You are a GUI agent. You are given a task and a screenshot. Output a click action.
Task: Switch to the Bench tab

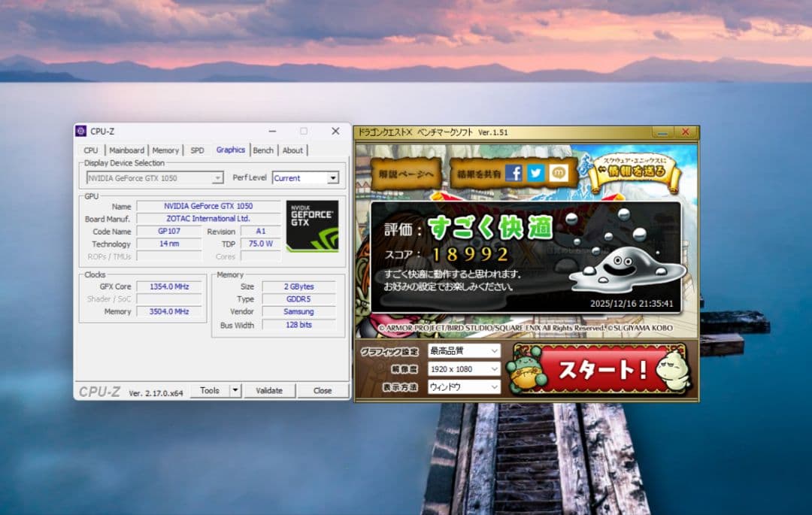[263, 150]
